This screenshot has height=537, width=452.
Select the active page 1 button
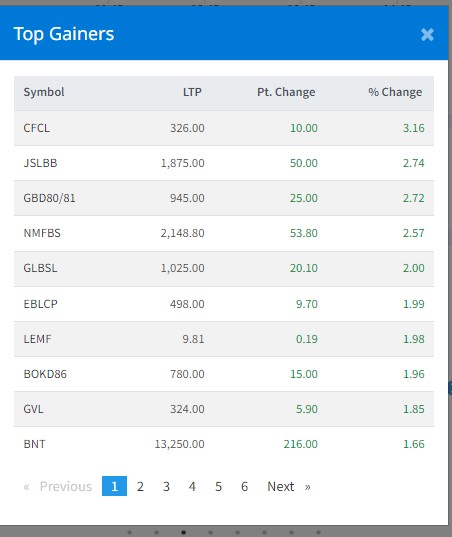click(114, 486)
